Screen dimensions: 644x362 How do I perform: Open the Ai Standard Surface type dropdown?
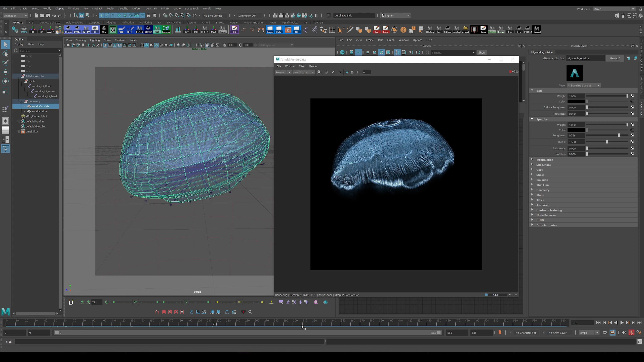tap(584, 85)
